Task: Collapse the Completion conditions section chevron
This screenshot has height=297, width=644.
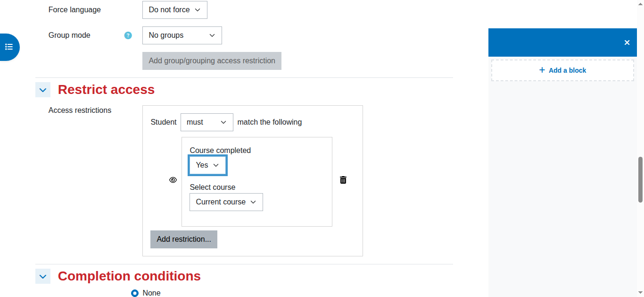Action: click(43, 276)
